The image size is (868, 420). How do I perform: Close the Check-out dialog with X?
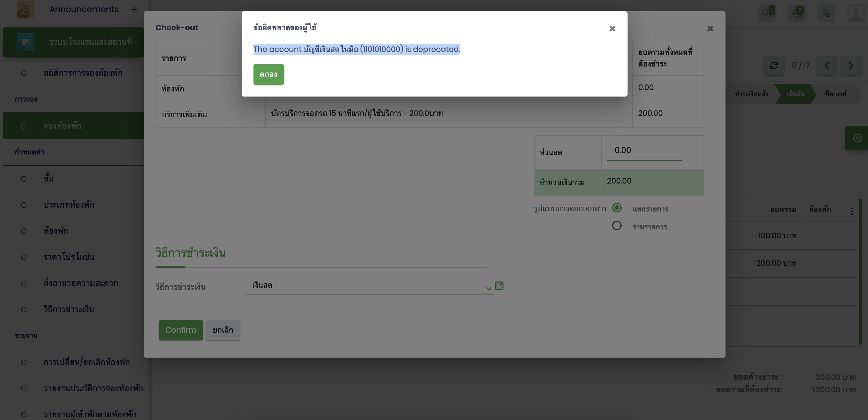tap(710, 29)
